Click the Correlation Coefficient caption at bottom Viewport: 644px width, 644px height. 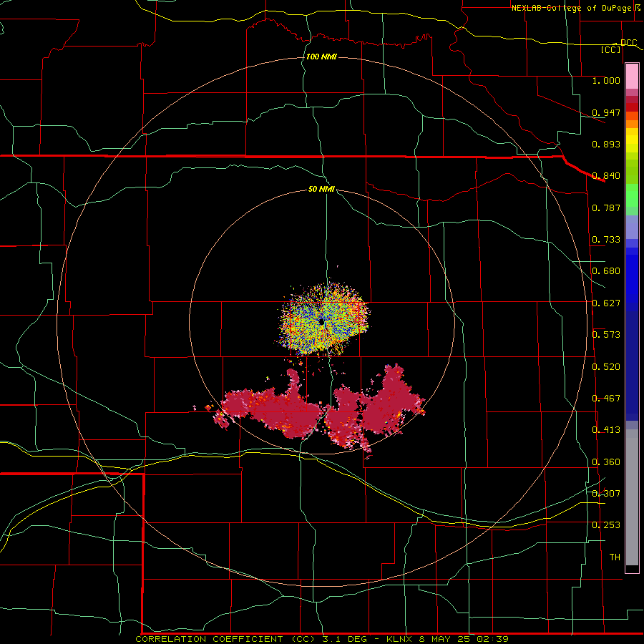322,639
